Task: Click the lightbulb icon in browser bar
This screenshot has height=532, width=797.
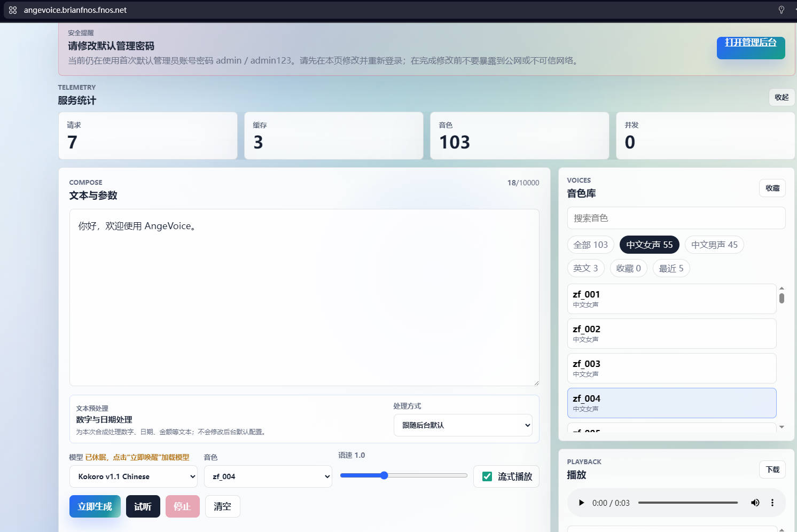Action: tap(782, 10)
